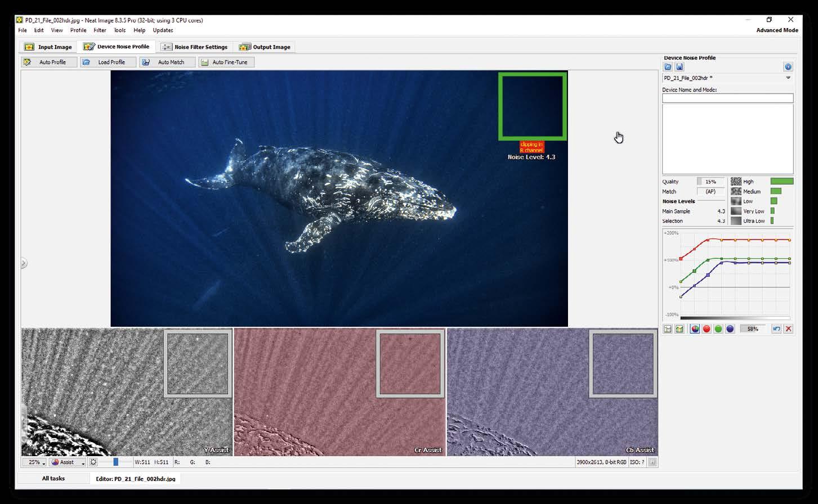Screen dimensions: 818x504
Task: Click the blue info icon in profile panel
Action: click(788, 67)
